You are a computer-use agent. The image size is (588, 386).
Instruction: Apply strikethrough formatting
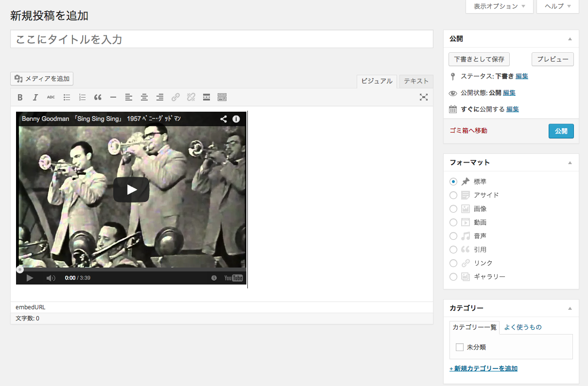[x=51, y=98]
